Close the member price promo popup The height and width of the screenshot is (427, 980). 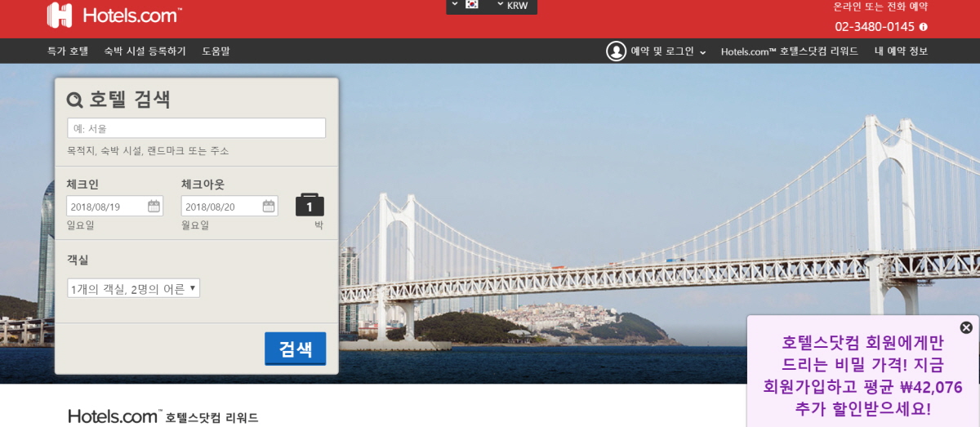[x=966, y=327]
